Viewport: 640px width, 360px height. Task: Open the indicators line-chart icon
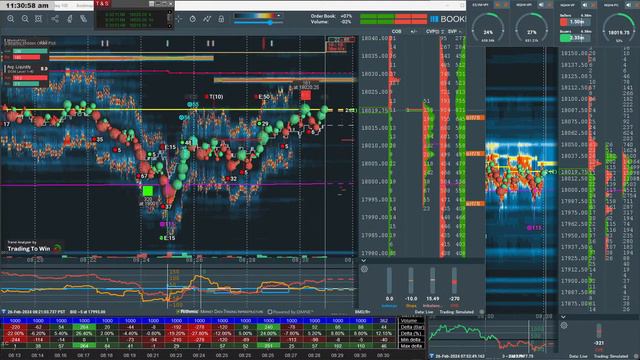click(x=207, y=19)
